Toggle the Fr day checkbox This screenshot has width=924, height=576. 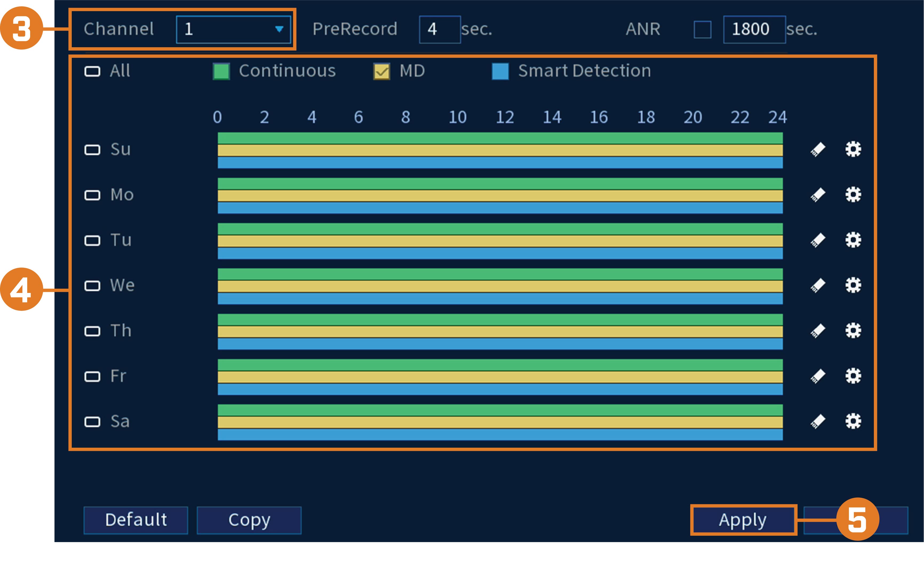92,376
